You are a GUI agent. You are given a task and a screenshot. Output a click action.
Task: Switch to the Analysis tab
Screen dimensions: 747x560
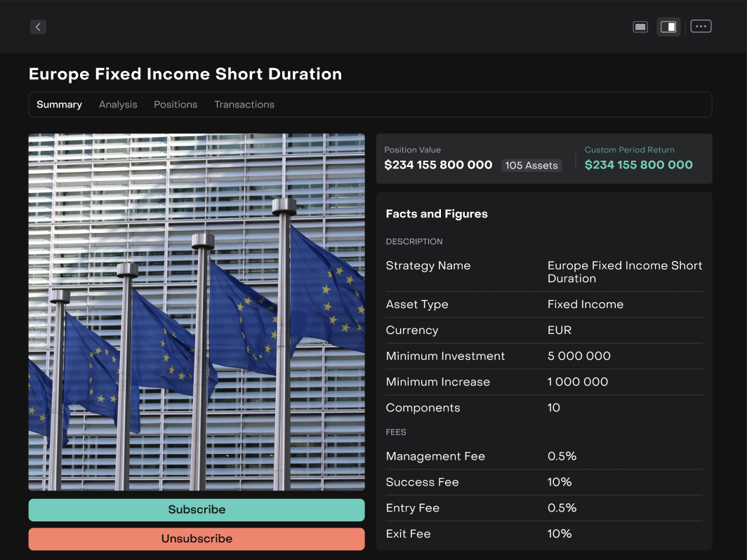(118, 105)
